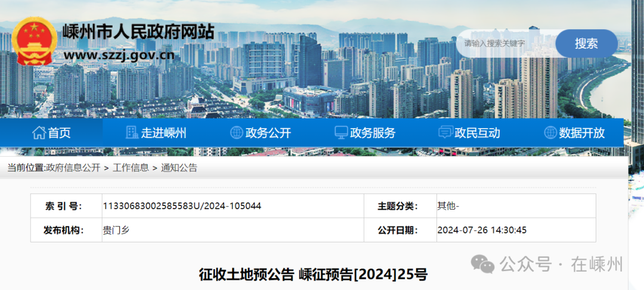Click the WeChat icon in the watermark
The width and height of the screenshot is (644, 290).
coord(482,264)
